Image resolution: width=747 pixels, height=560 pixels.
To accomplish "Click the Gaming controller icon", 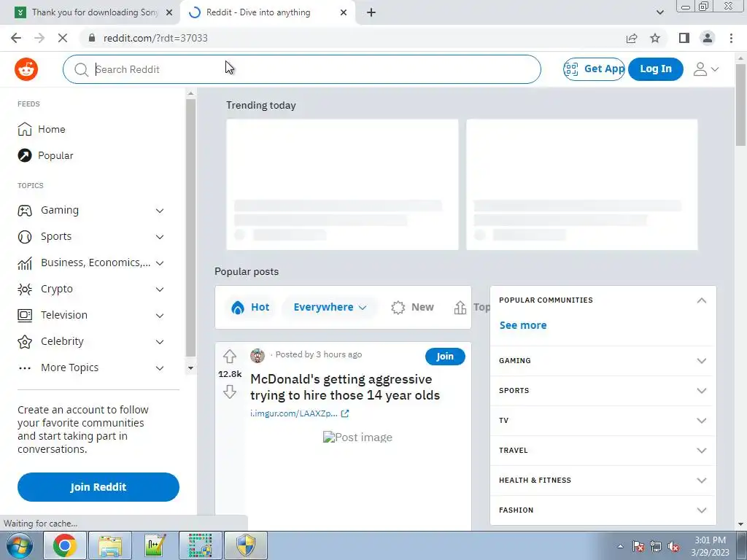I will (x=25, y=210).
